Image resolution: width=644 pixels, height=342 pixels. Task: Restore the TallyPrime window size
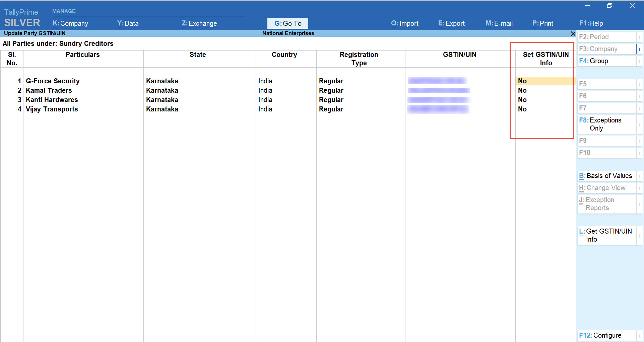pos(610,6)
